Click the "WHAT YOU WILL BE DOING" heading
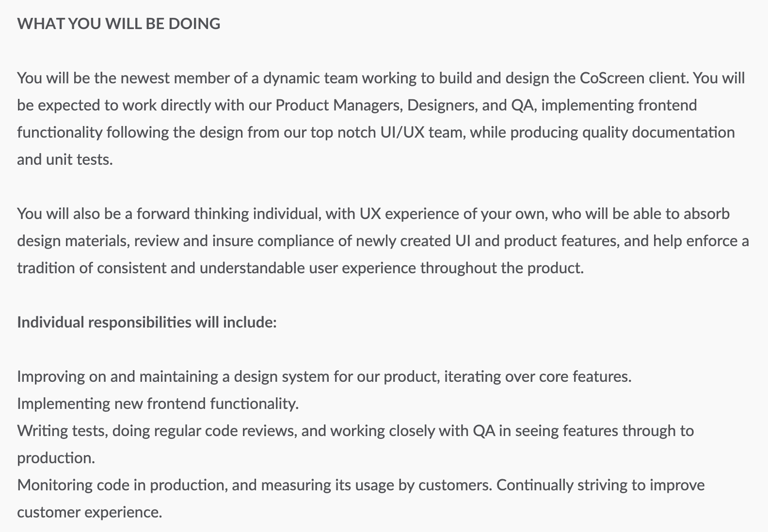768x532 pixels. point(119,24)
